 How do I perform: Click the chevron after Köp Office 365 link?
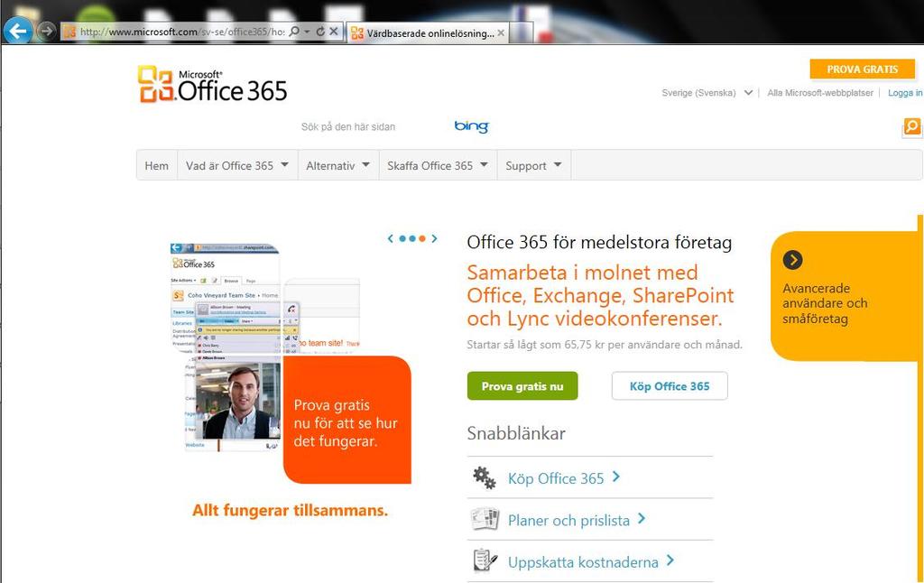click(x=615, y=477)
